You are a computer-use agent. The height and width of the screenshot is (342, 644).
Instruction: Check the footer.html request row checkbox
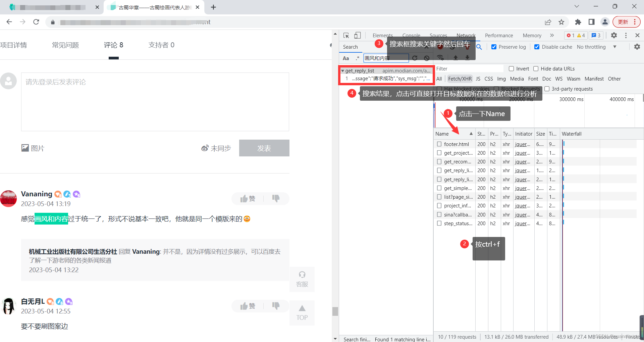click(x=439, y=144)
